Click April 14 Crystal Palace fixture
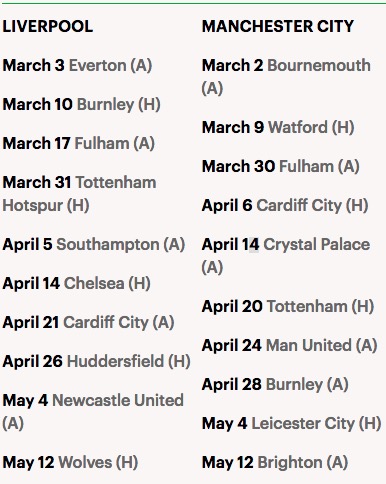This screenshot has width=386, height=484. pos(286,256)
